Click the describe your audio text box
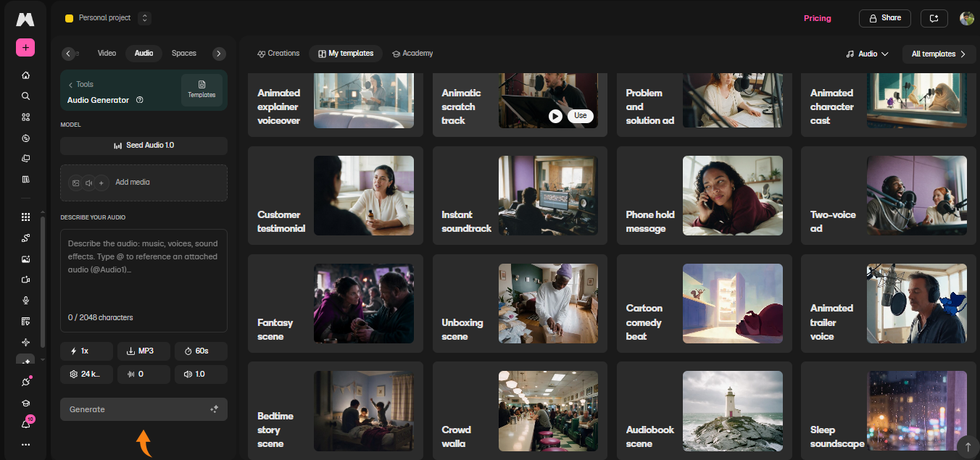 click(x=144, y=280)
